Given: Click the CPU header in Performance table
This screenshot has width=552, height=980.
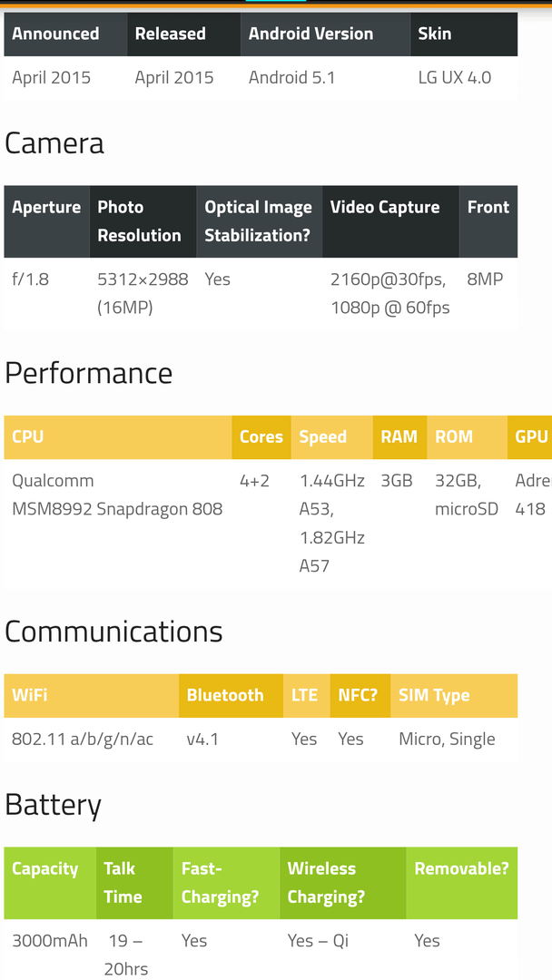Looking at the screenshot, I should pos(118,437).
